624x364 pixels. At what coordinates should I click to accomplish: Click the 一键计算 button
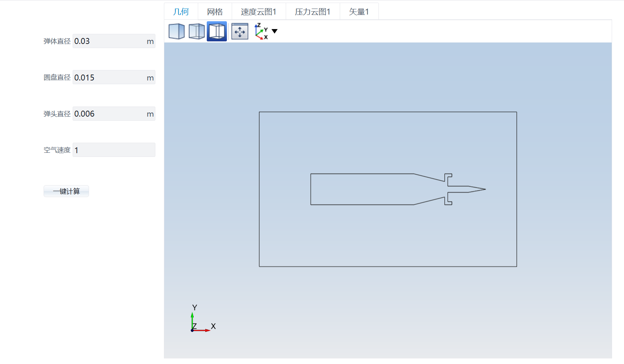tap(66, 191)
